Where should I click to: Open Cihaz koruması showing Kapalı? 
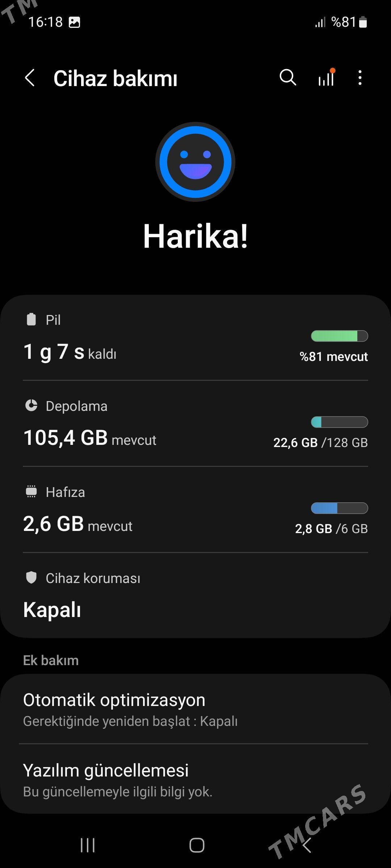click(x=52, y=610)
